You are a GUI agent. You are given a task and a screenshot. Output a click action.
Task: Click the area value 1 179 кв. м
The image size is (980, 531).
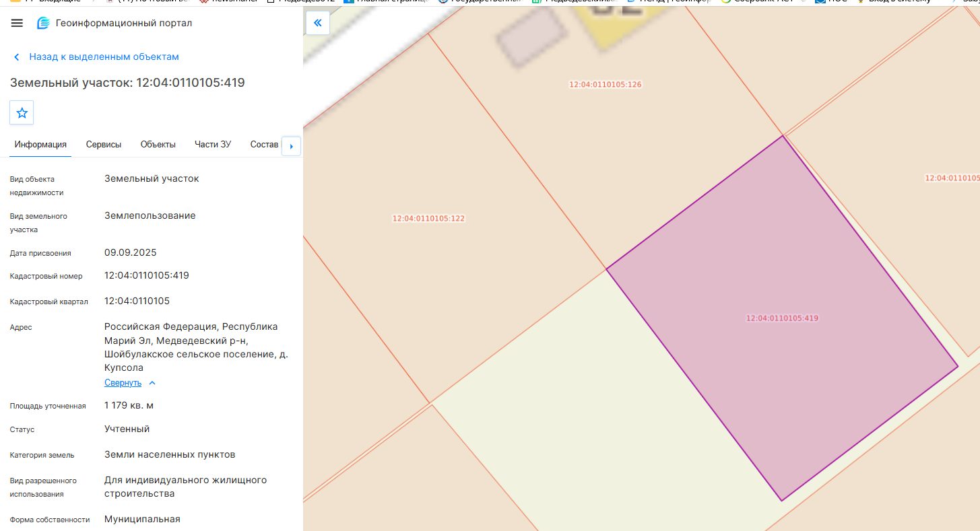point(129,405)
